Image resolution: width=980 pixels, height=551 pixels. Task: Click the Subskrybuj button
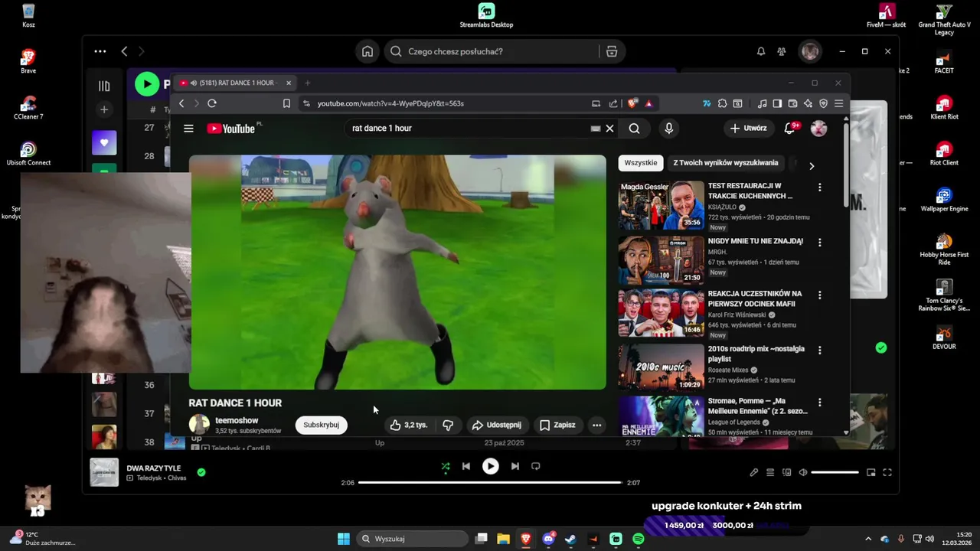point(321,425)
